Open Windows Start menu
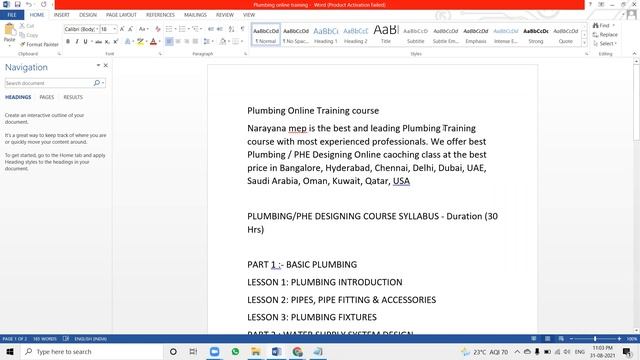 pyautogui.click(x=10, y=351)
